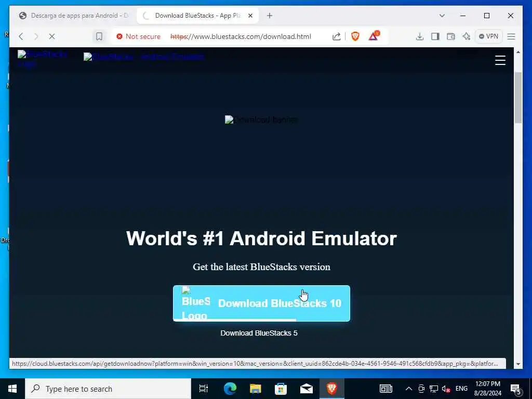Open Task View on taskbar

coord(204,389)
